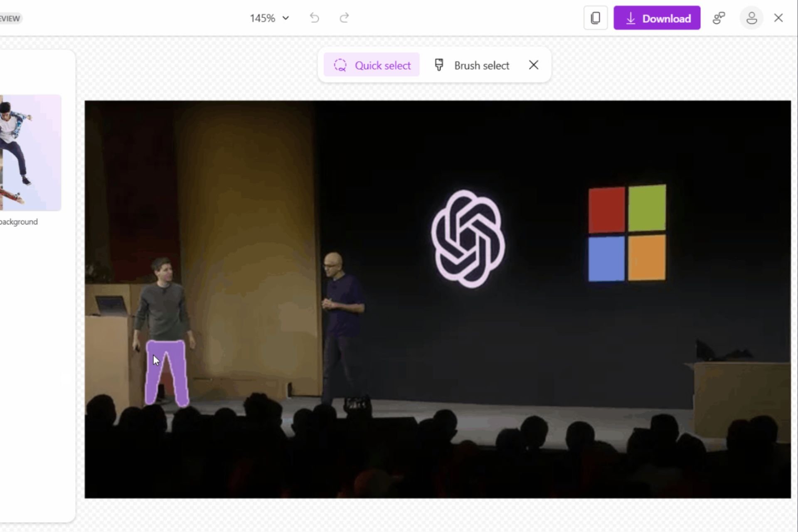Screen dimensions: 798x532
Task: Open the user account profile
Action: [751, 18]
